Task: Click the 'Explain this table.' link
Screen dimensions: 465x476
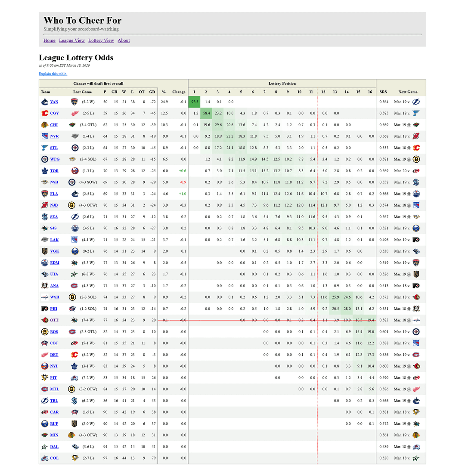Action: click(53, 74)
